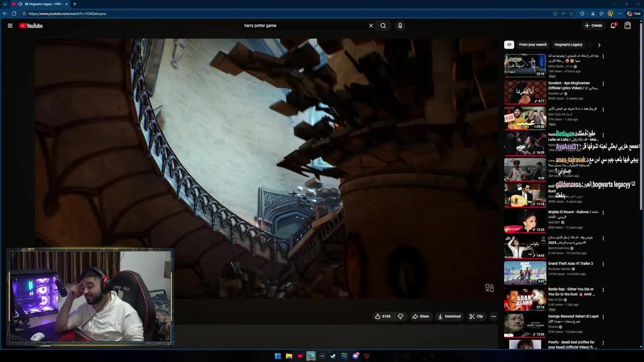Dislike the video with thumbs down

(x=400, y=316)
